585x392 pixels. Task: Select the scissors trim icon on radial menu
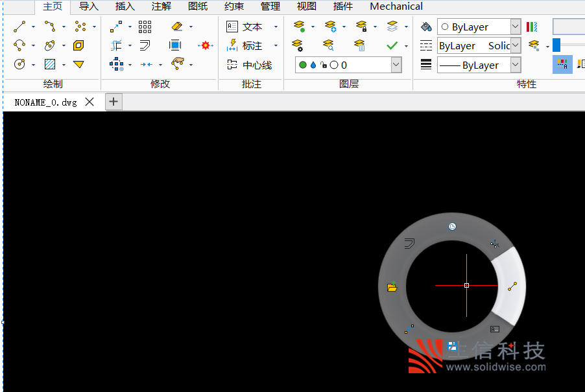(494, 244)
